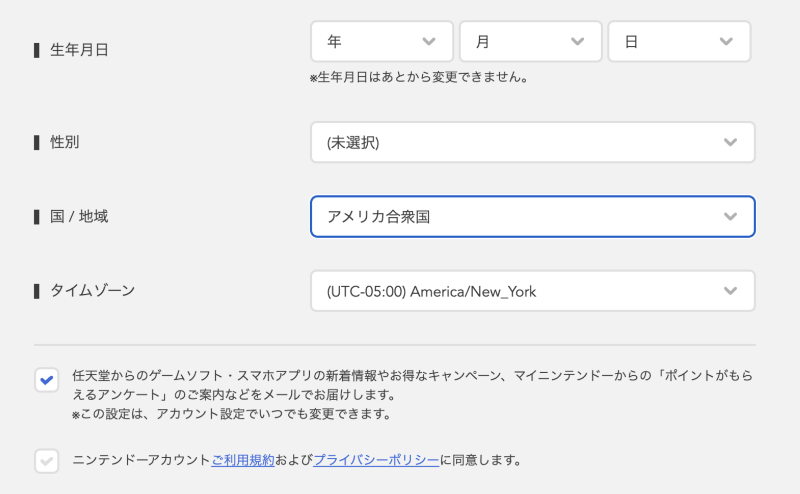
Task: Open the 日 birth day dropdown
Action: click(x=679, y=41)
